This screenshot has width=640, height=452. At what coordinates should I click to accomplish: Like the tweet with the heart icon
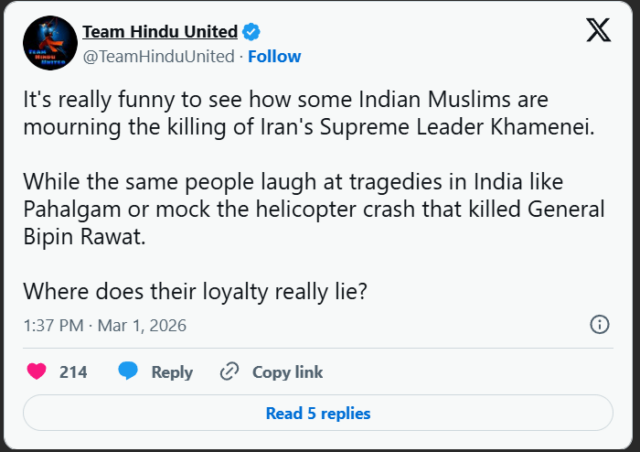[x=37, y=372]
